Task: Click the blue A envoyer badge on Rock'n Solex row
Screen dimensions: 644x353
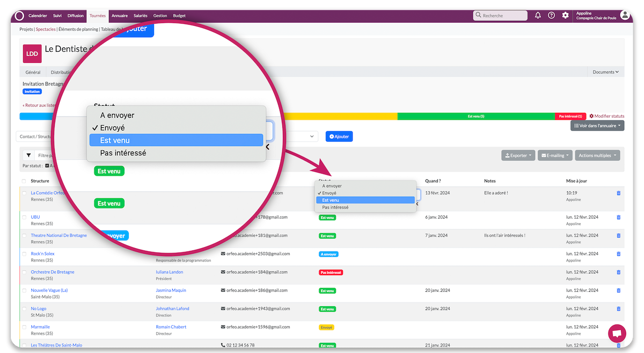Action: [x=328, y=254]
